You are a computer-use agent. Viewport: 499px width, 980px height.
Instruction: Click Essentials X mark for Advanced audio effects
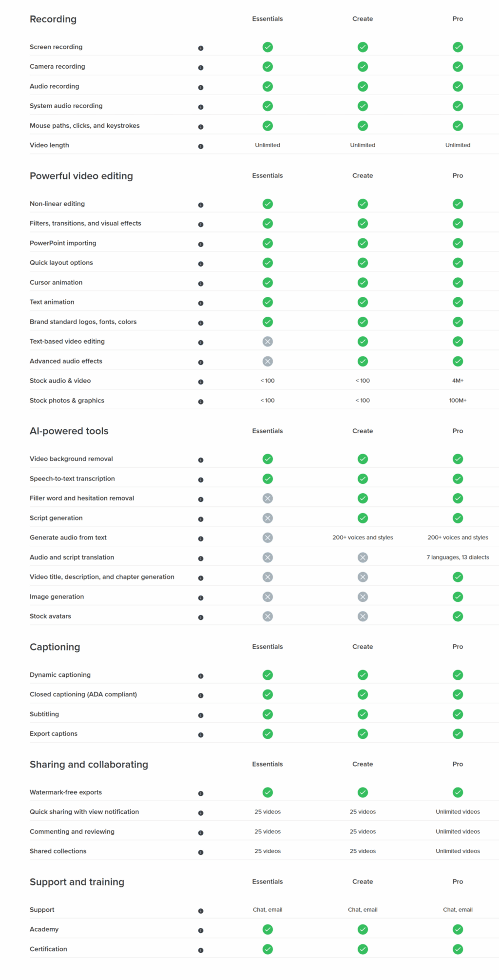(268, 361)
